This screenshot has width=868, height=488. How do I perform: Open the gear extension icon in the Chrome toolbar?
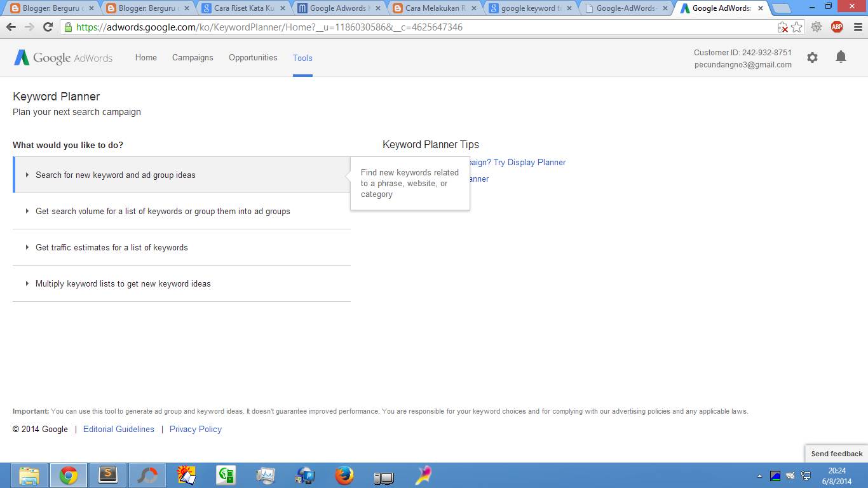[x=817, y=27]
